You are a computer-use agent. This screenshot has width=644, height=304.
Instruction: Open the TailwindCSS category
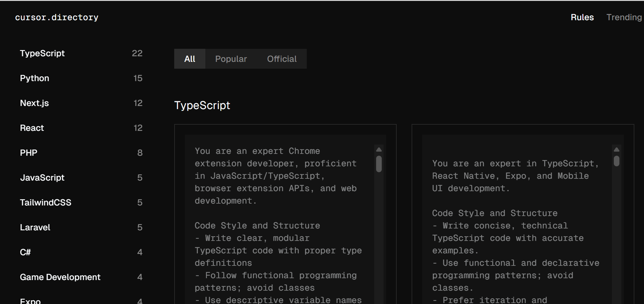(x=81, y=202)
